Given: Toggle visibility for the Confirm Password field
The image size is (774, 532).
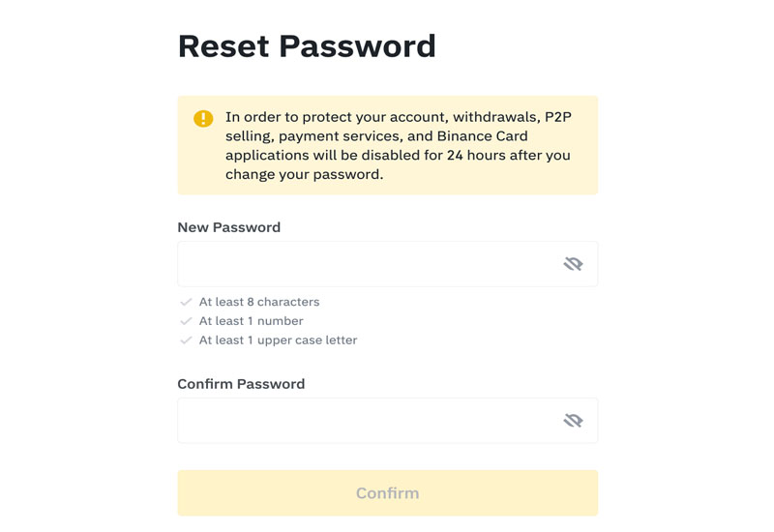Looking at the screenshot, I should tap(573, 421).
